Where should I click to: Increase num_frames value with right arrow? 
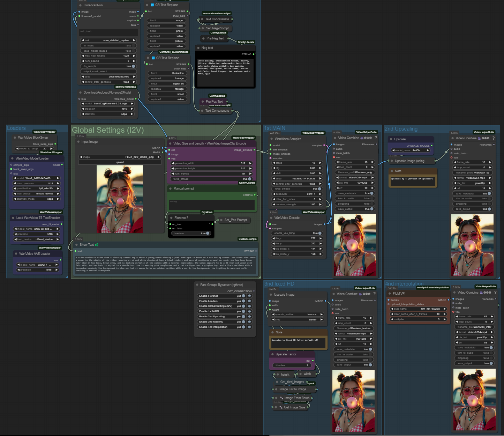pyautogui.click(x=250, y=173)
